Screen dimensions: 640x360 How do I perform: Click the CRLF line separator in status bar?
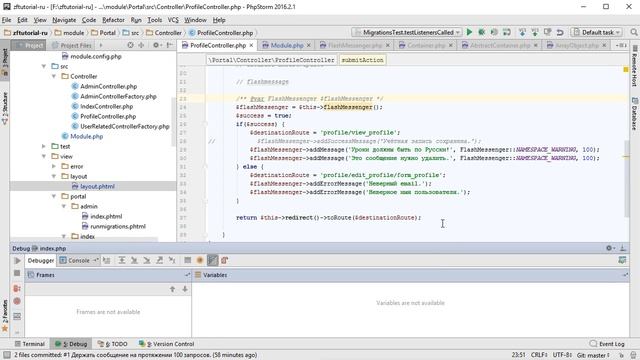pyautogui.click(x=540, y=355)
